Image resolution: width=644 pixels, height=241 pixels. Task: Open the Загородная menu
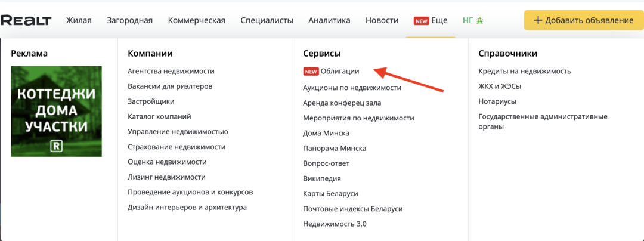pos(129,20)
